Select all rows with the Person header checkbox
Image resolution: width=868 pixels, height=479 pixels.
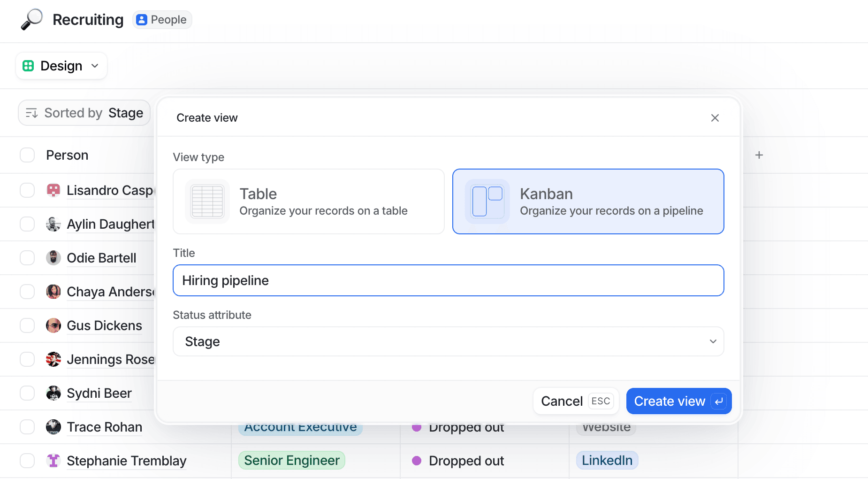(x=27, y=155)
